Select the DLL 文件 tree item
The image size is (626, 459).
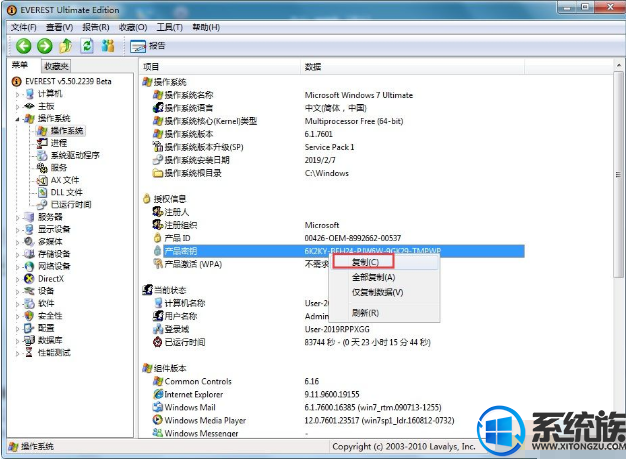pyautogui.click(x=60, y=192)
